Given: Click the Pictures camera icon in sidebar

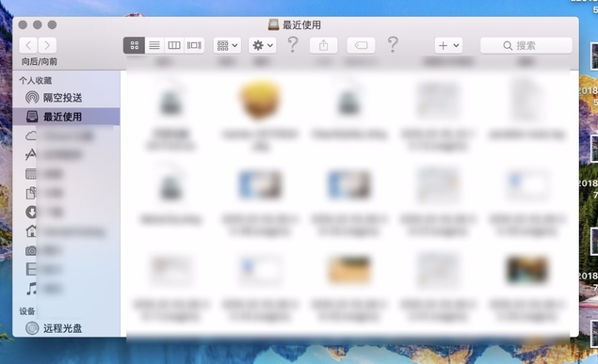Looking at the screenshot, I should (x=31, y=250).
